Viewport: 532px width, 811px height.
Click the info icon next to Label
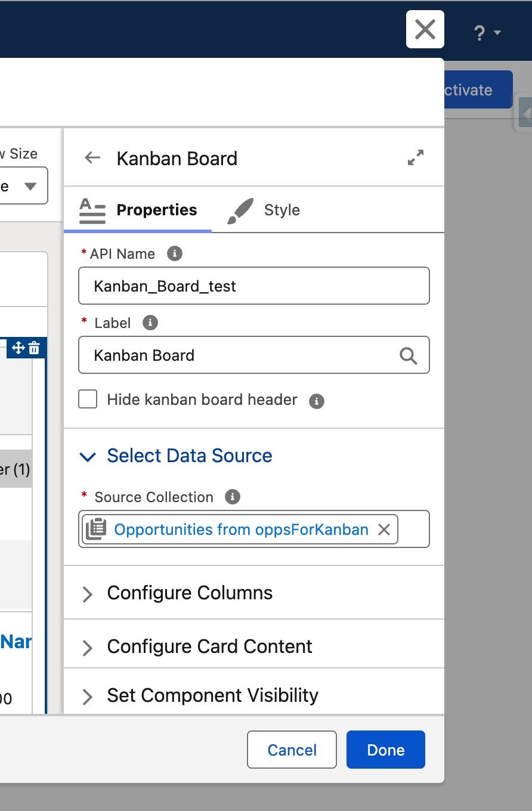(x=150, y=323)
